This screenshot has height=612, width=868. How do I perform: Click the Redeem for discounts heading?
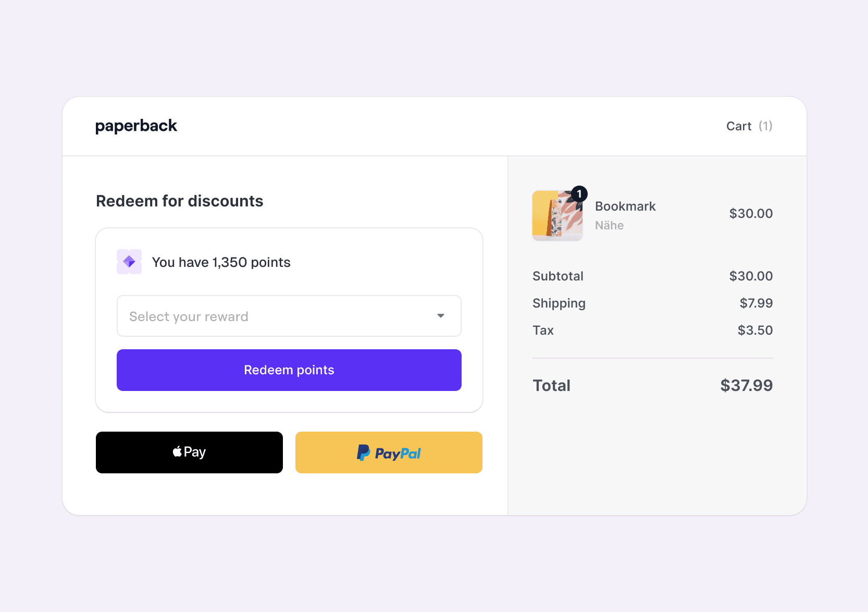pos(179,201)
